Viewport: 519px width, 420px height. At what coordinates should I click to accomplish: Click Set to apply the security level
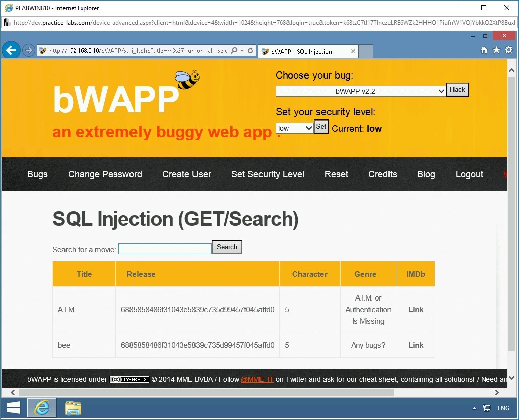pos(321,127)
